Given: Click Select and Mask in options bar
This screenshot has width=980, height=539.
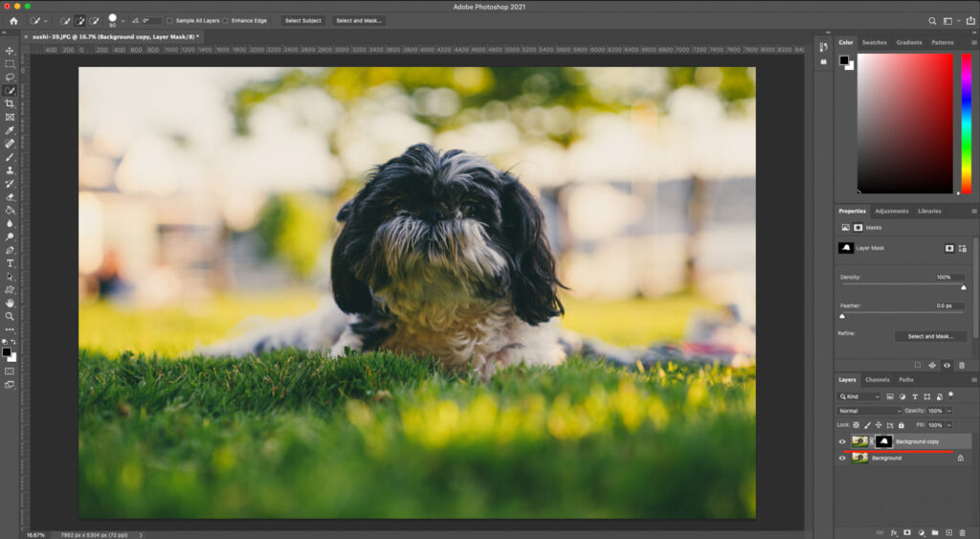Looking at the screenshot, I should [359, 21].
